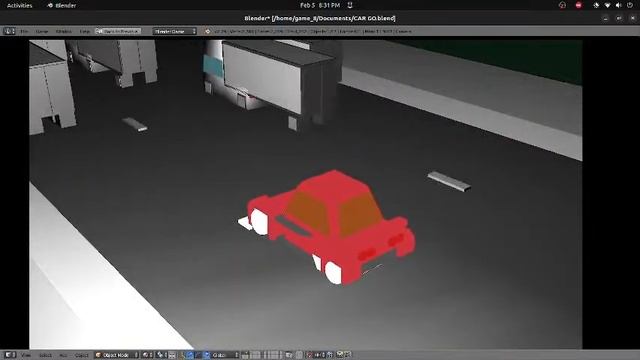Viewport: 640px width, 360px height.
Task: Toggle lock camera and layers to scene
Action: tap(289, 355)
